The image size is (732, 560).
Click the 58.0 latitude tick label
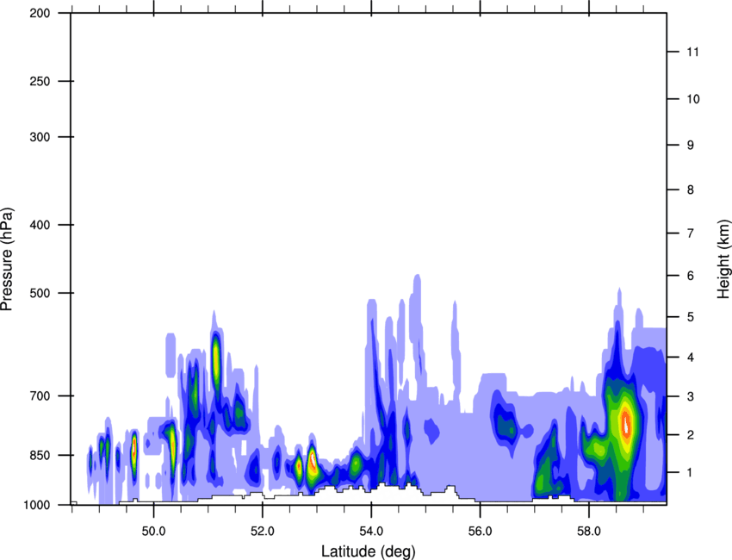(589, 531)
